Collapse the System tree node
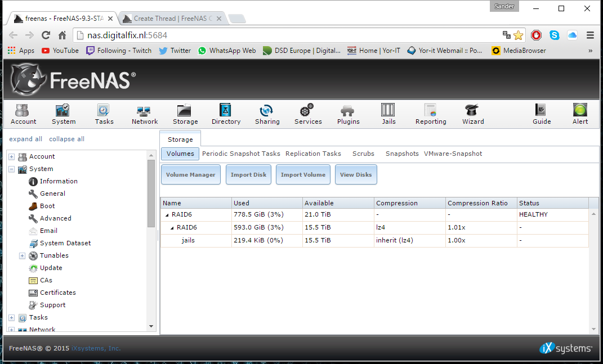The height and width of the screenshot is (364, 603). tap(11, 169)
